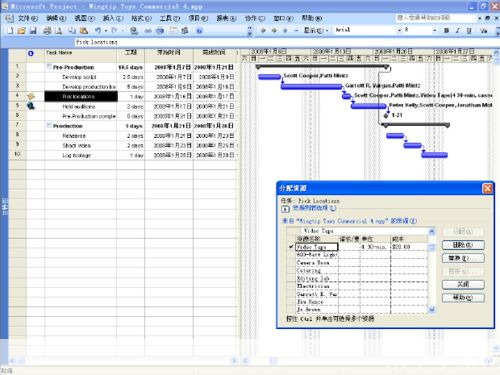Click the Redo arrow icon
The image size is (500, 375).
click(x=114, y=31)
